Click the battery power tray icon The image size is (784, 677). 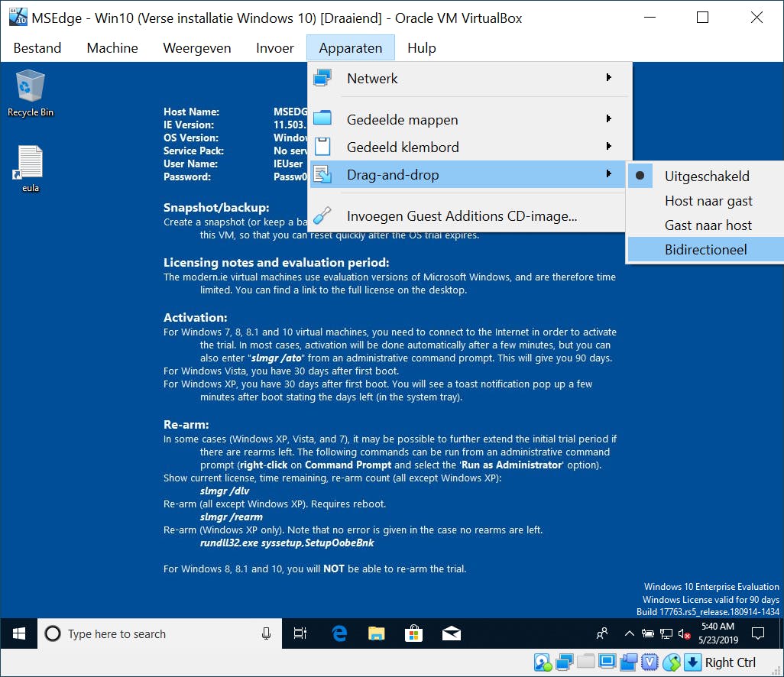tap(647, 633)
